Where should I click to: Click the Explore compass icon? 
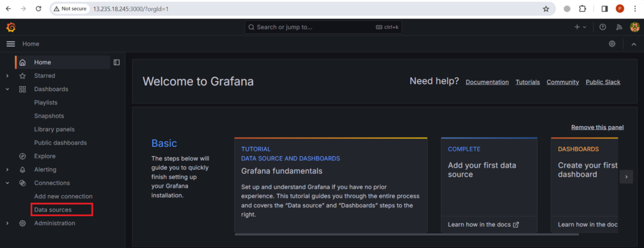[23, 156]
